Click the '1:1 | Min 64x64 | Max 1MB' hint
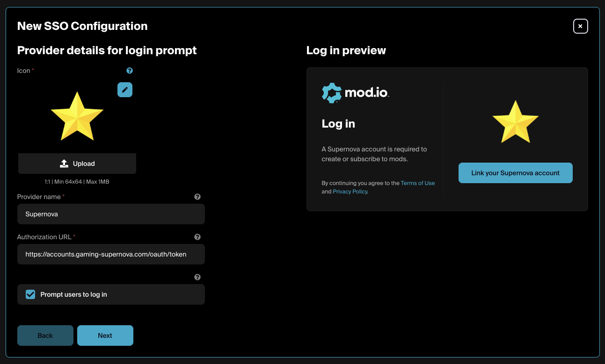Viewport: 605px width, 364px height. [77, 182]
